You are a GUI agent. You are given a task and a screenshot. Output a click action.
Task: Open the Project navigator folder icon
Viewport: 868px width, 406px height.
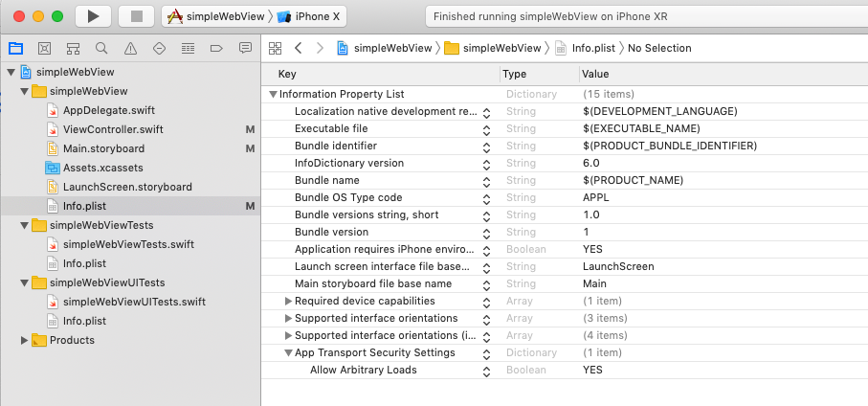(15, 48)
